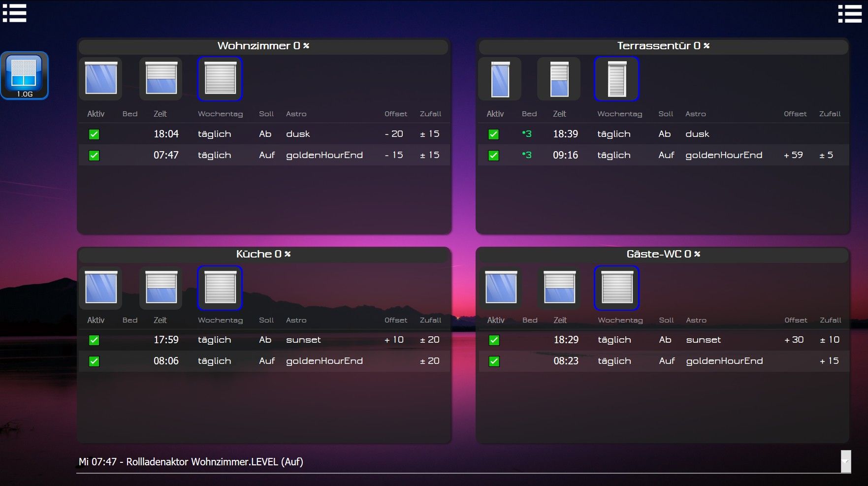Click Gäste-WC random value ± 10
This screenshot has width=868, height=486.
click(830, 340)
